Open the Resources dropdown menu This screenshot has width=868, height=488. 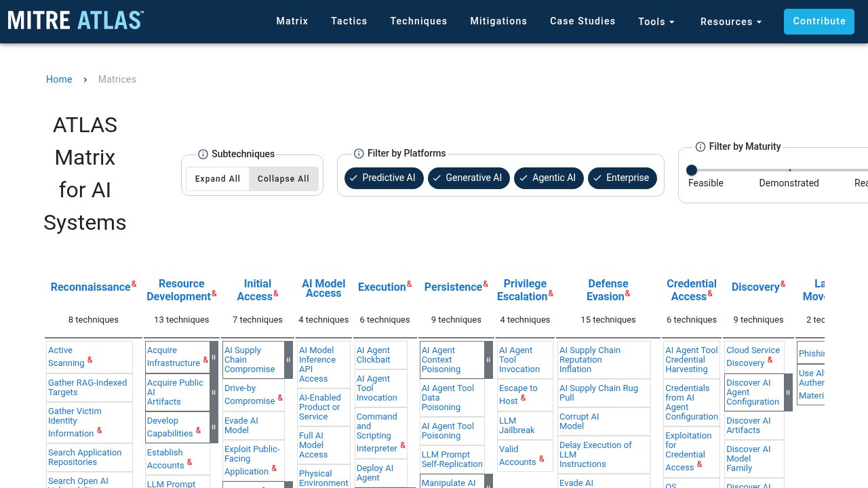point(732,22)
